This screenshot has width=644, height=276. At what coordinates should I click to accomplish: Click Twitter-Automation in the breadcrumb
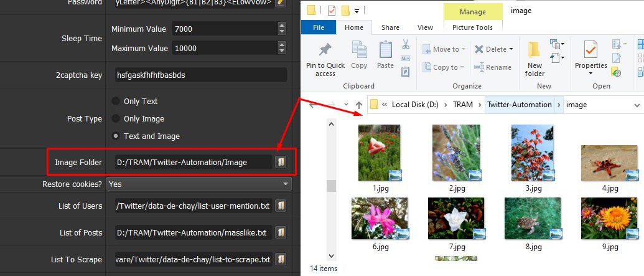(520, 105)
